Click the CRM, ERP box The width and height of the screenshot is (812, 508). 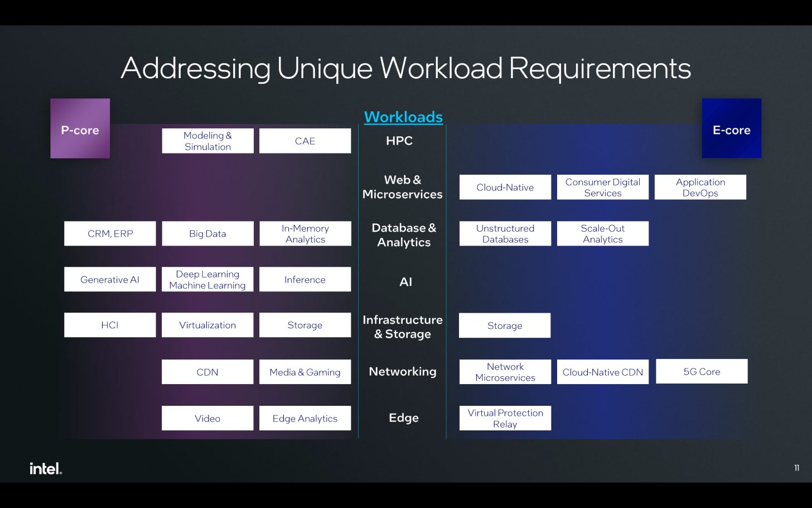point(110,233)
